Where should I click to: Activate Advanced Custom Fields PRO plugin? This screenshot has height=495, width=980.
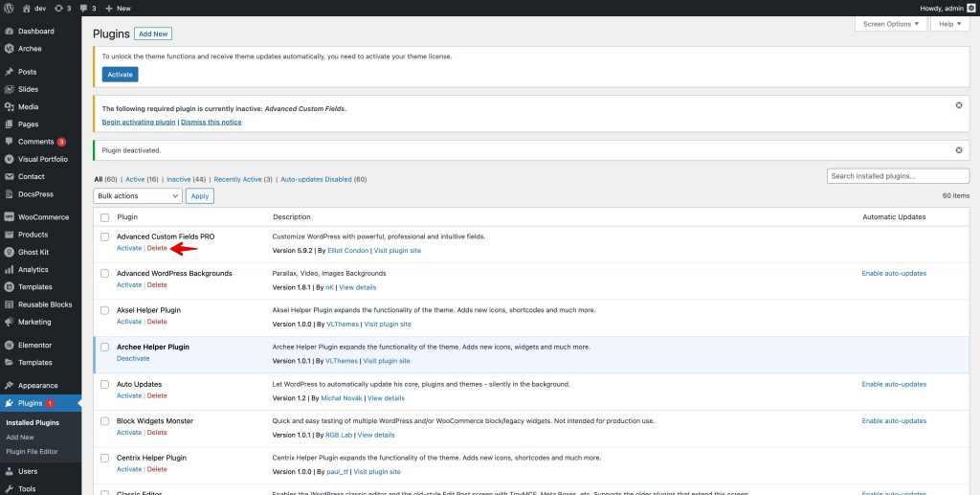click(129, 248)
